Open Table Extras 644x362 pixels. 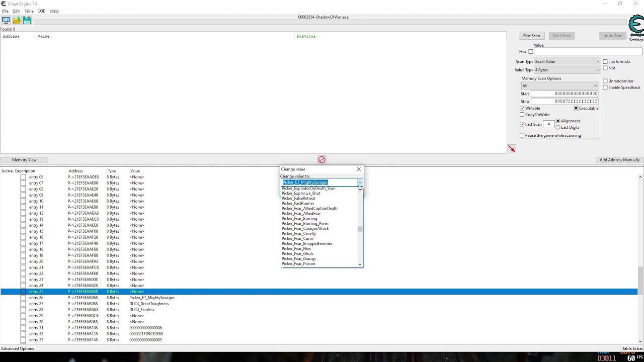632,348
